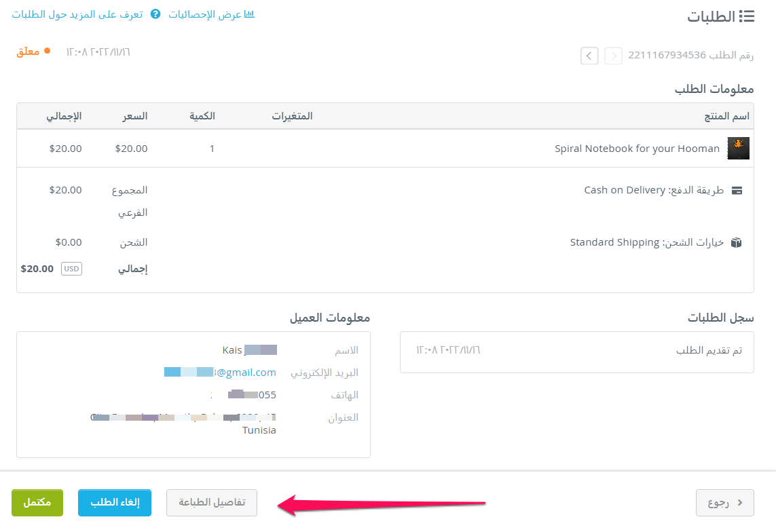Click the اسم المنتج column header
The height and width of the screenshot is (532, 776).
coord(726,116)
